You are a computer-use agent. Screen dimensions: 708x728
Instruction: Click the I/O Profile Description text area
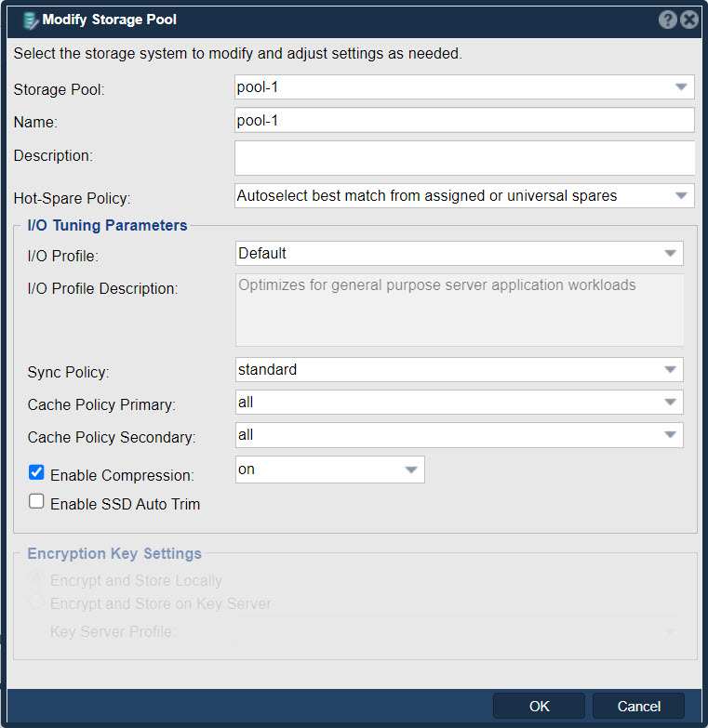point(460,310)
